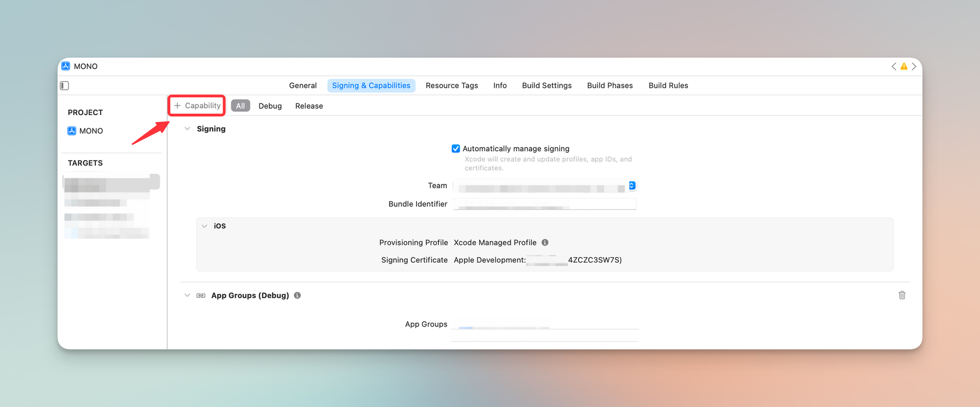Click info icon next to App Groups (Debug)
Image resolution: width=980 pixels, height=407 pixels.
(297, 295)
